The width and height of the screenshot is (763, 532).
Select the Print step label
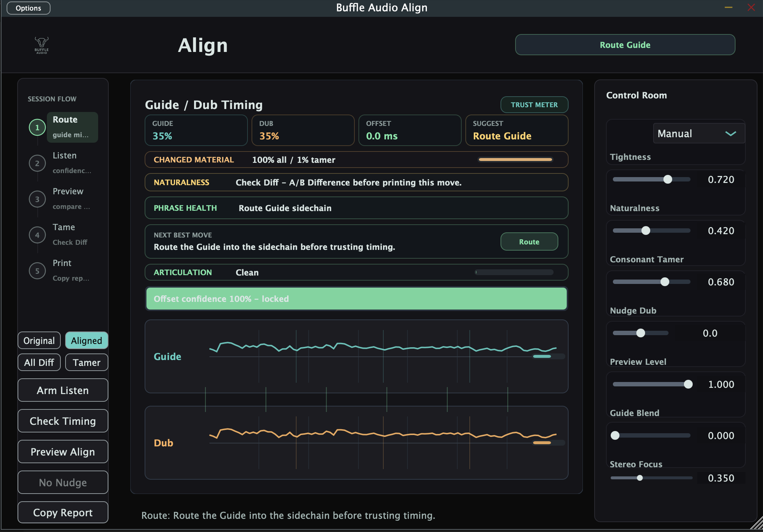[62, 263]
